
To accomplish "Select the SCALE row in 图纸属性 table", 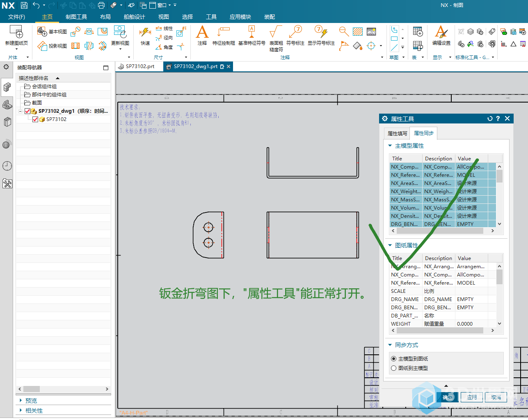I will coord(443,291).
